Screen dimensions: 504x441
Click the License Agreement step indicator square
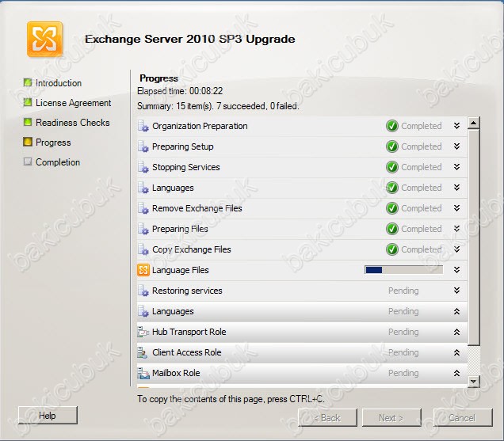(x=28, y=102)
